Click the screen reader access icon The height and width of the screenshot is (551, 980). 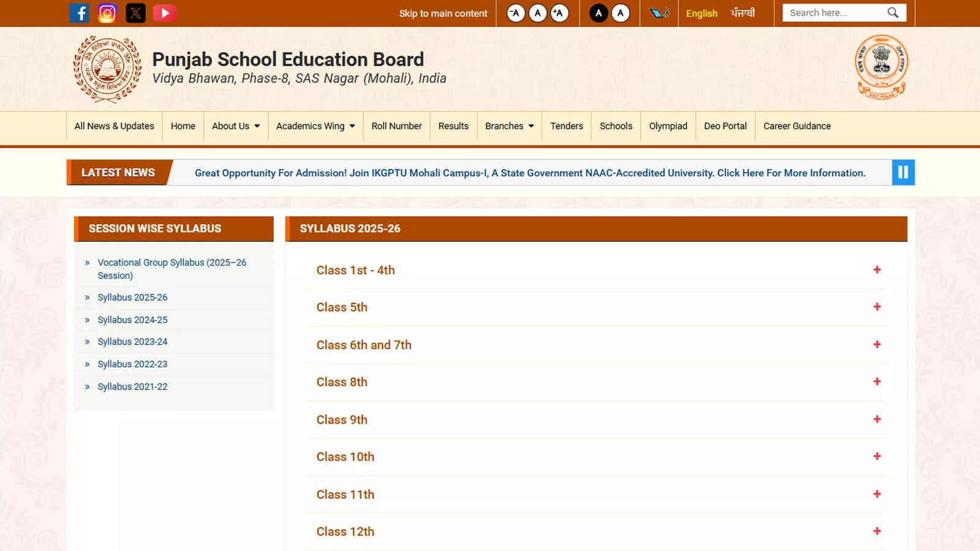click(658, 13)
